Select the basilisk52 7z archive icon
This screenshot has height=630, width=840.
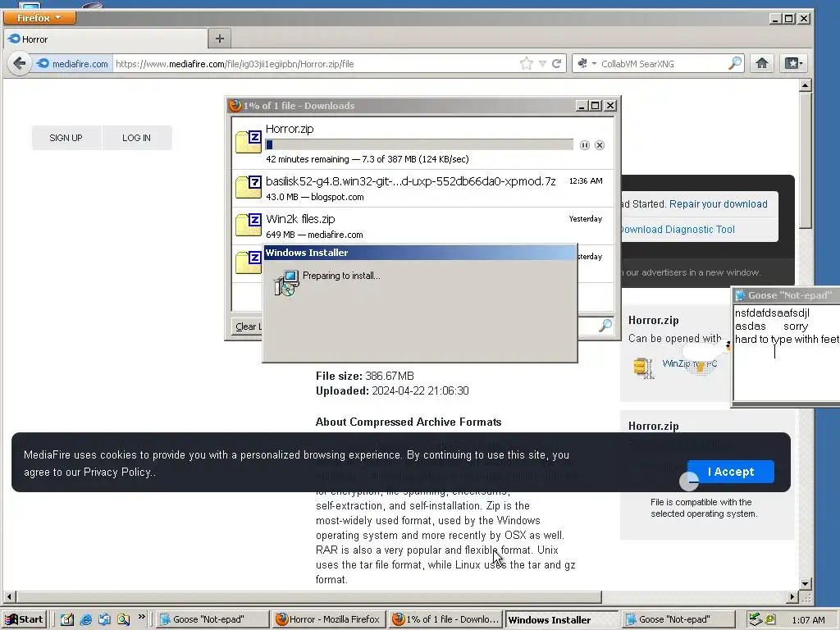click(248, 187)
